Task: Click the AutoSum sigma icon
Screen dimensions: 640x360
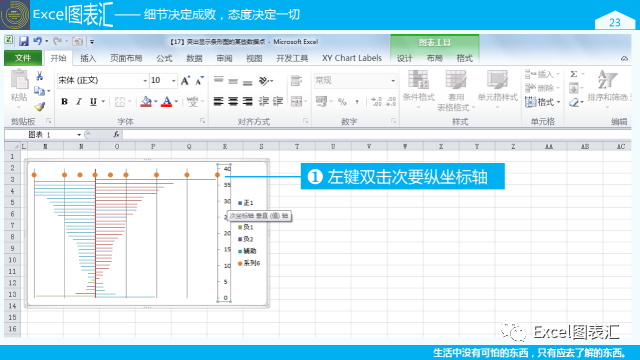Action: 573,74
